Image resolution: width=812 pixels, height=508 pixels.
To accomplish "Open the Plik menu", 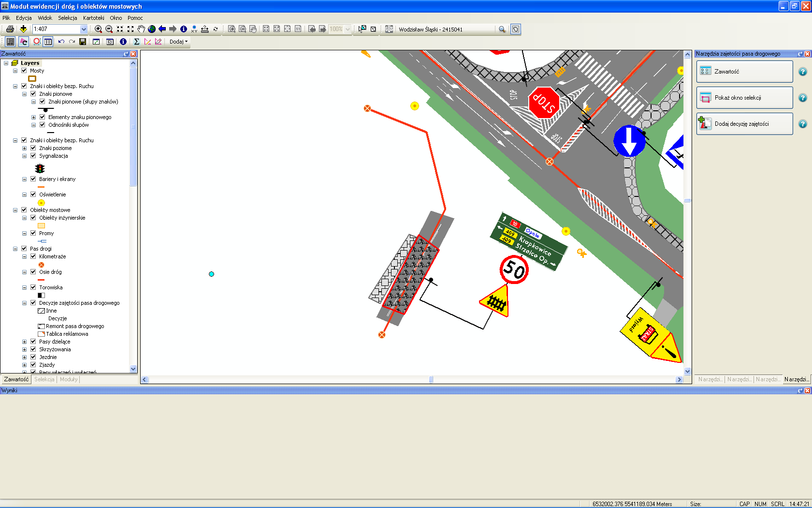I will 6,18.
